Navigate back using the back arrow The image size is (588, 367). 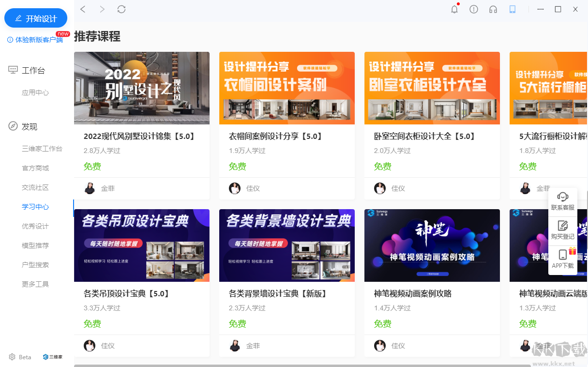pos(83,9)
